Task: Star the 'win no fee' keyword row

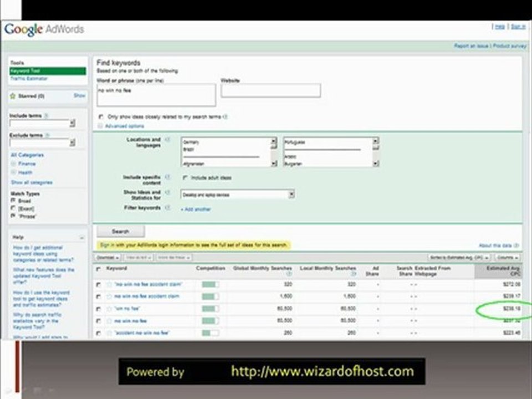Action: tap(109, 309)
